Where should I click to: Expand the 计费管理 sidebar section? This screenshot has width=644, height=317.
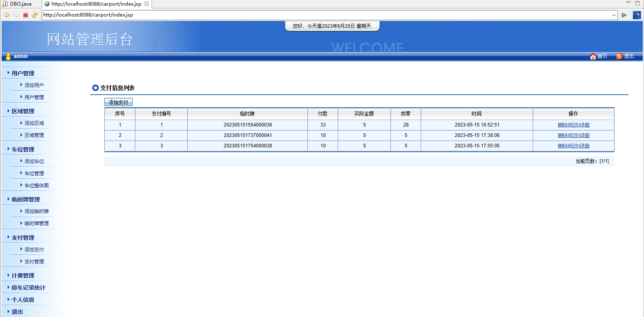tap(23, 276)
